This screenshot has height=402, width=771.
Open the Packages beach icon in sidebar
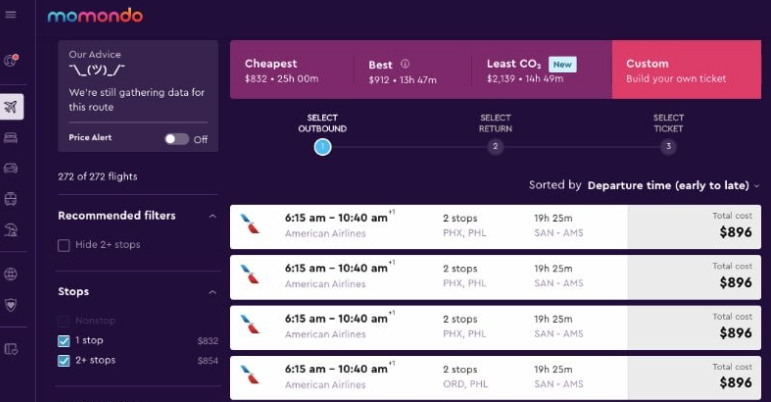click(12, 230)
